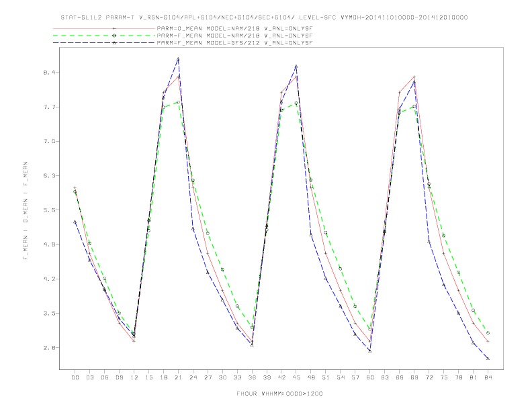Click y-axis tick label 5.6
The height and width of the screenshot is (411, 532).
click(x=50, y=210)
